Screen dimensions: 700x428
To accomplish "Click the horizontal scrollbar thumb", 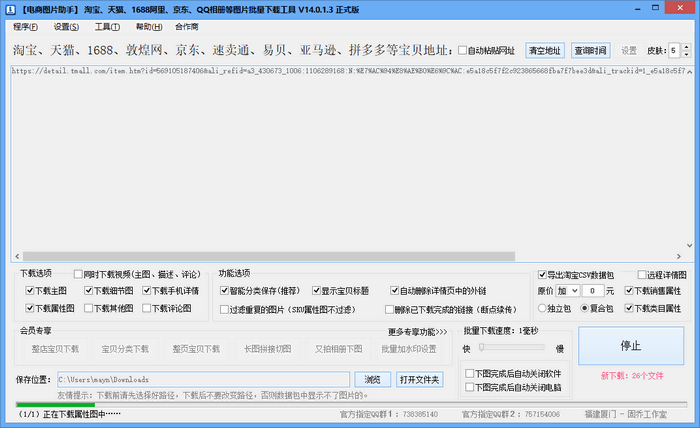I will (x=269, y=257).
